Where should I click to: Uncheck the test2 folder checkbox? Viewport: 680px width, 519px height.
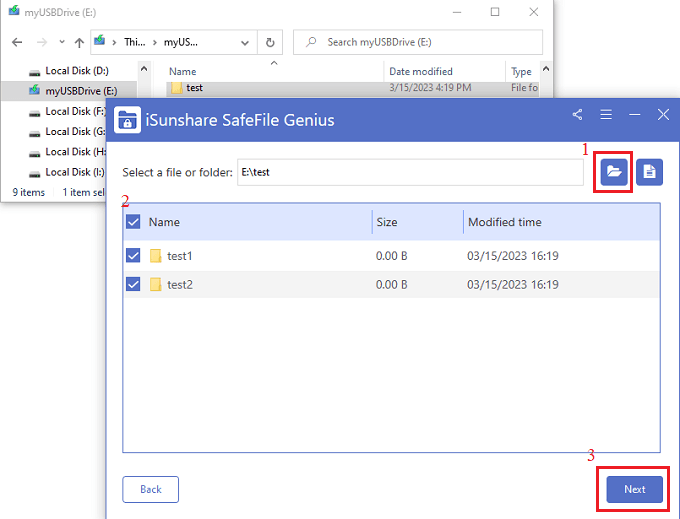pyautogui.click(x=133, y=284)
